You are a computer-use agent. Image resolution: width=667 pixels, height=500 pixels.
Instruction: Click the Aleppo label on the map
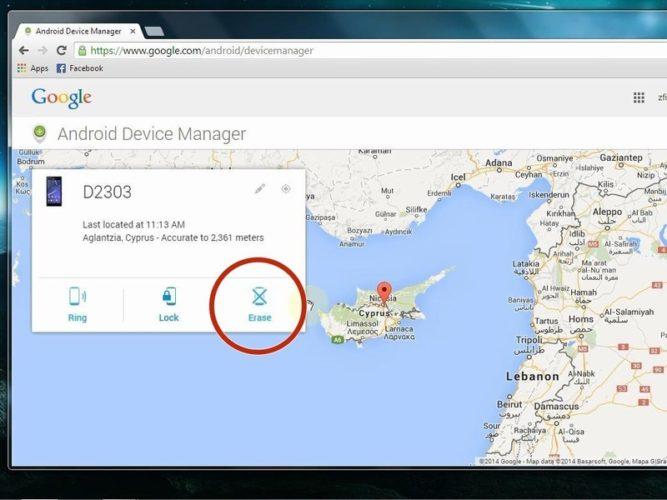click(x=607, y=211)
